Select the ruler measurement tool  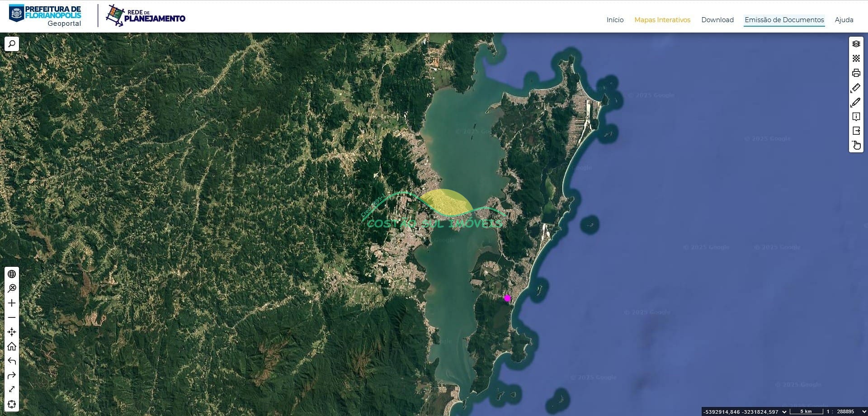point(856,87)
